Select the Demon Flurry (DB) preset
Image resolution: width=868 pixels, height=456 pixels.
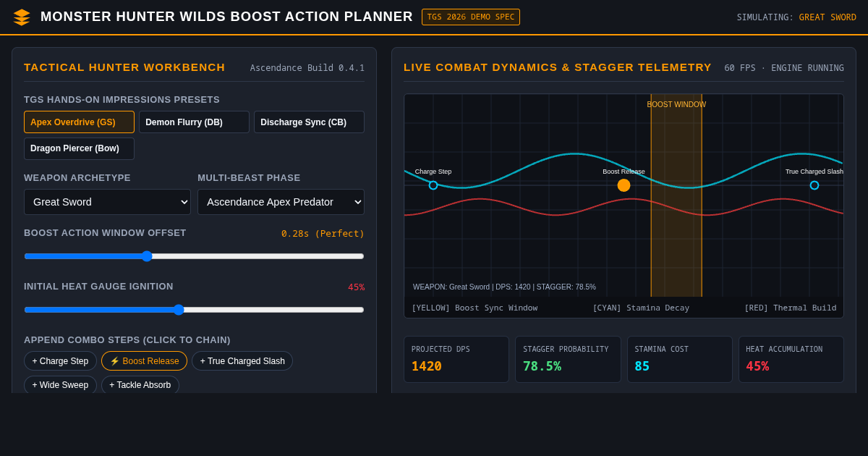(194, 122)
